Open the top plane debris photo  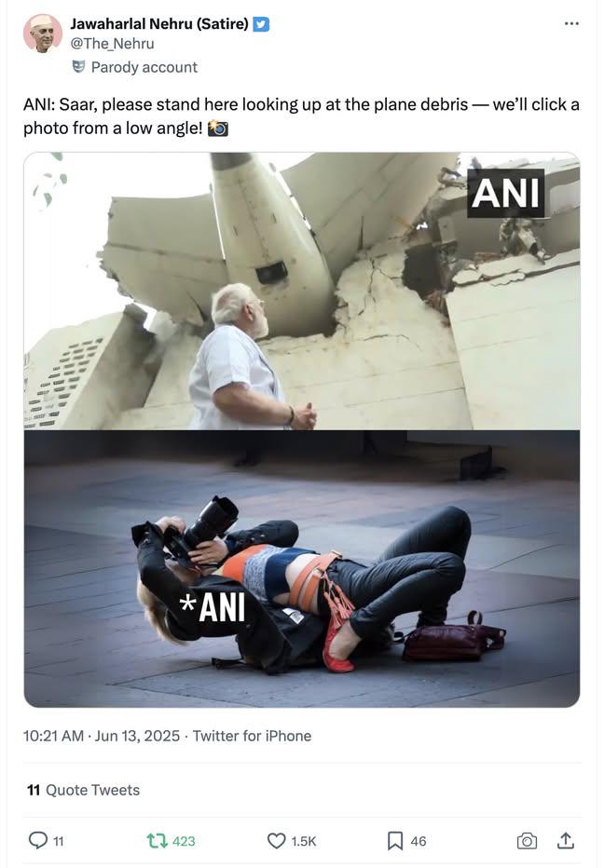[x=301, y=291]
